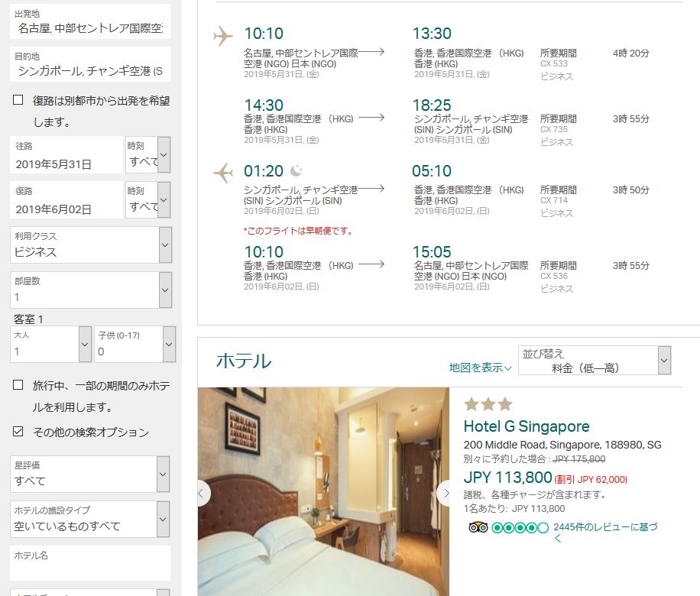The width and height of the screenshot is (700, 596).
Task: Click arrow icon on the 14:30 Hong Kong to Singapore flight
Action: coord(371,118)
